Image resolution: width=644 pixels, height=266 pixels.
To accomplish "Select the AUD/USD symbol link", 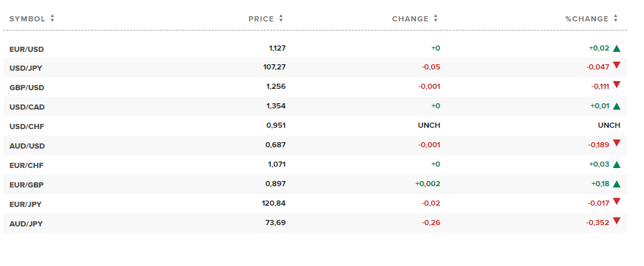I will pos(27,146).
